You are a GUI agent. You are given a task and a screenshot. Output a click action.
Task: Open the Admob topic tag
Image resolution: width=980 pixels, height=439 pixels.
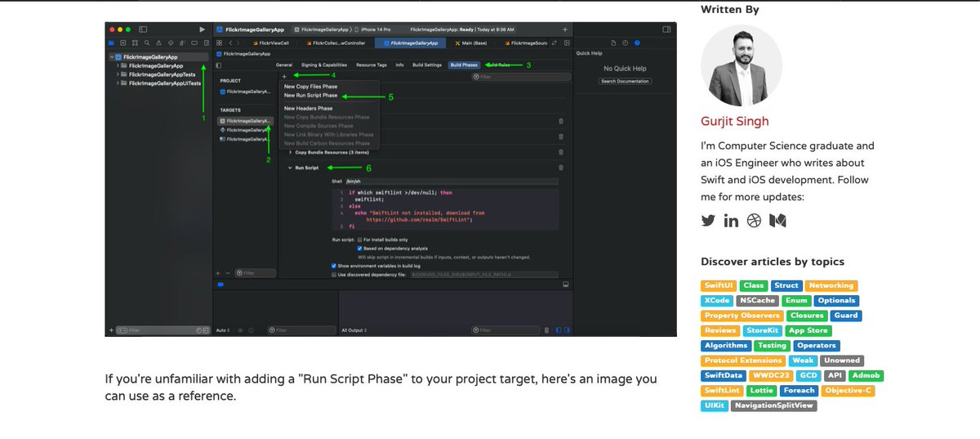866,376
